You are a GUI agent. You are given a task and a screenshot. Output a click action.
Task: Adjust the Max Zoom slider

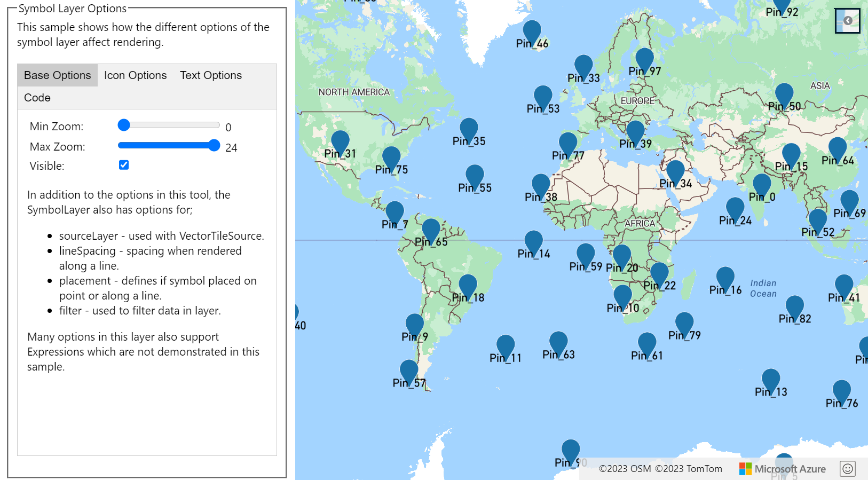(169, 145)
